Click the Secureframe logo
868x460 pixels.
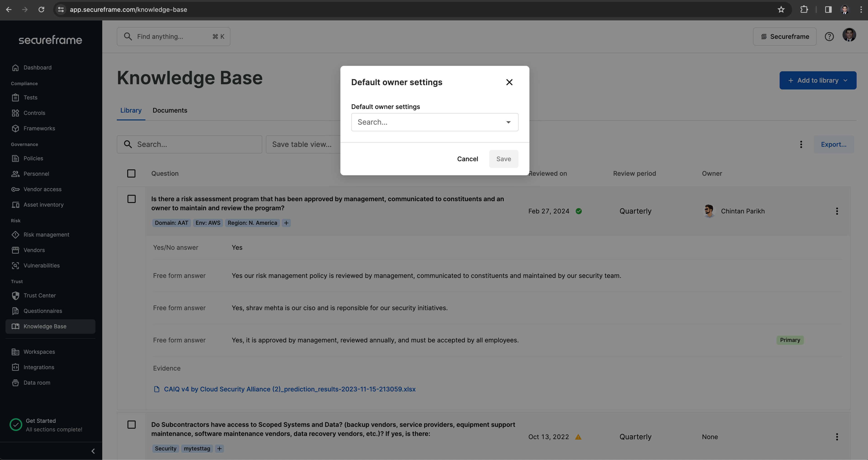tap(50, 40)
